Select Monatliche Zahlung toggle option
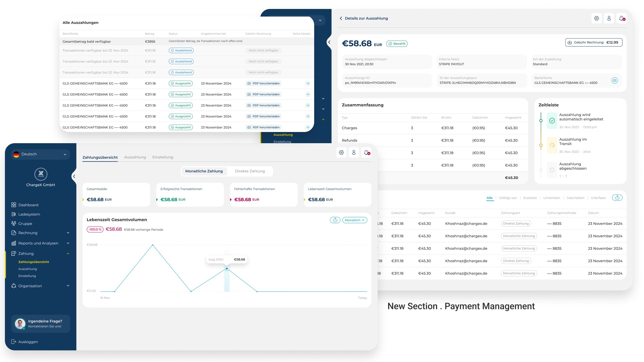Viewport: 644px width, 362px height. [204, 171]
